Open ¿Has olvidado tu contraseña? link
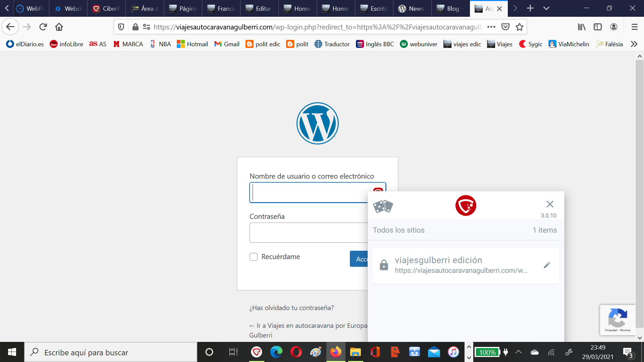Screen dimensions: 644x362 pos(291,308)
